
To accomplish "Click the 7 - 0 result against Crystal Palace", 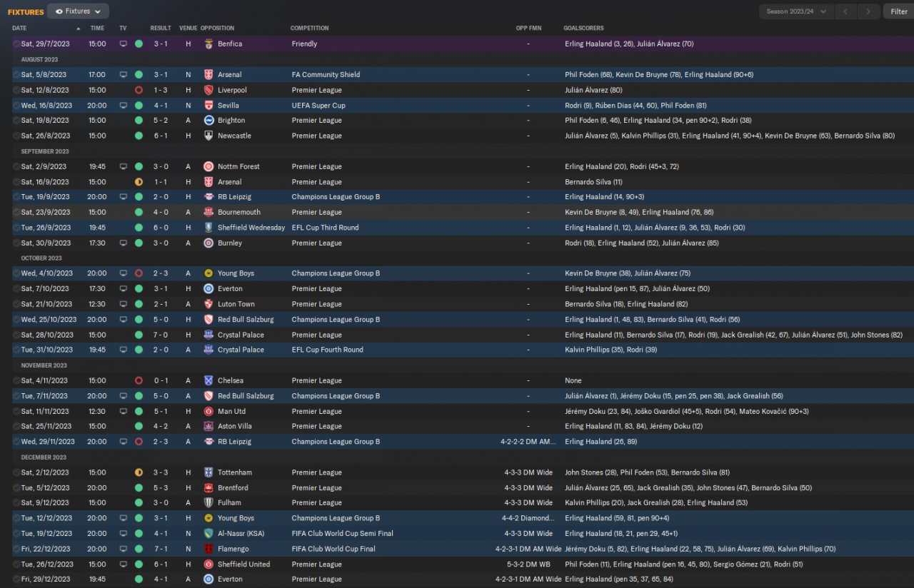I will click(x=160, y=335).
